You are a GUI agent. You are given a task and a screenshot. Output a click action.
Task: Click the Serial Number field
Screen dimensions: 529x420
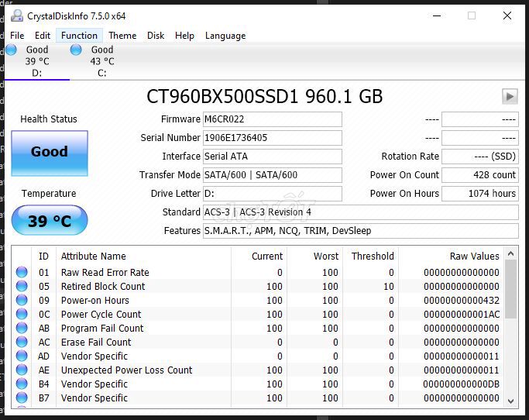click(x=273, y=138)
